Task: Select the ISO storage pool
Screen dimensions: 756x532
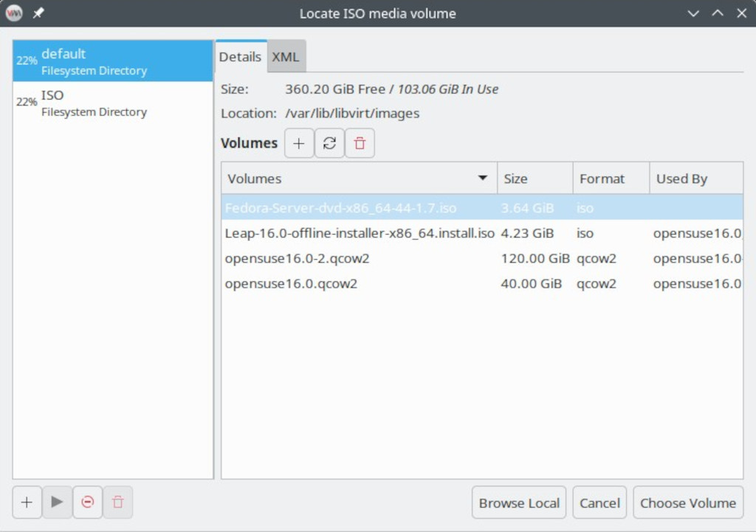Action: 113,102
